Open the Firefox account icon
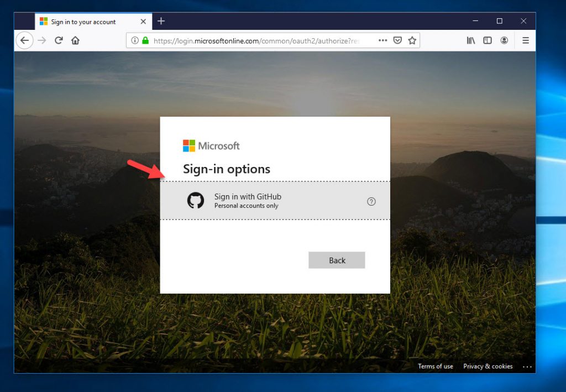This screenshot has width=566, height=392. 504,40
